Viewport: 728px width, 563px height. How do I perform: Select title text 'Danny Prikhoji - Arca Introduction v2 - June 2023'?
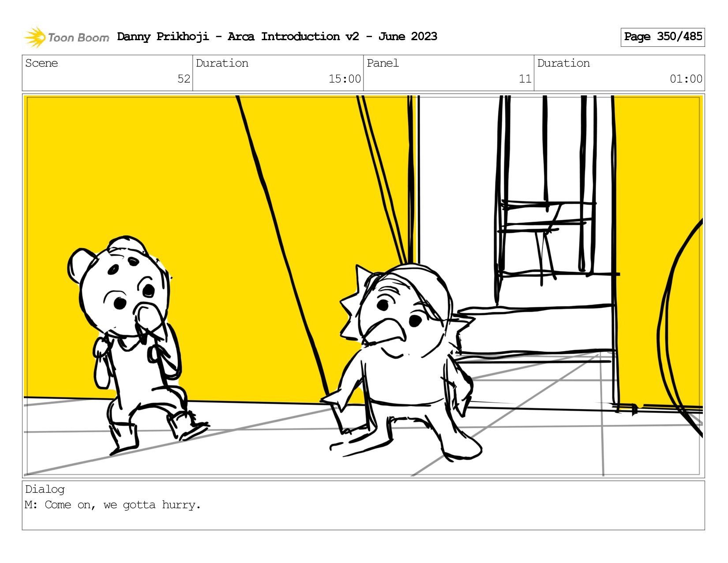(277, 37)
